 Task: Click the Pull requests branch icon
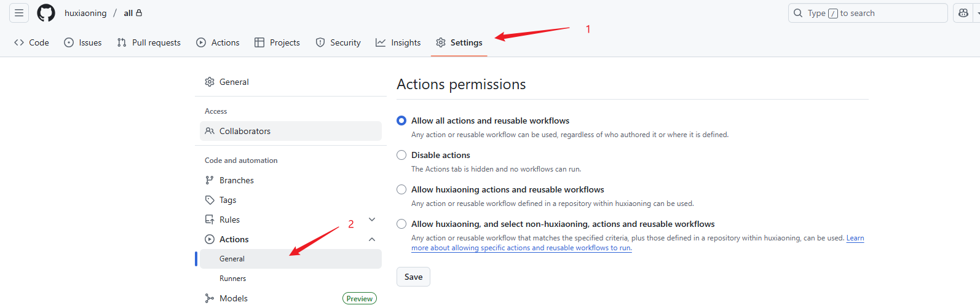(x=122, y=42)
